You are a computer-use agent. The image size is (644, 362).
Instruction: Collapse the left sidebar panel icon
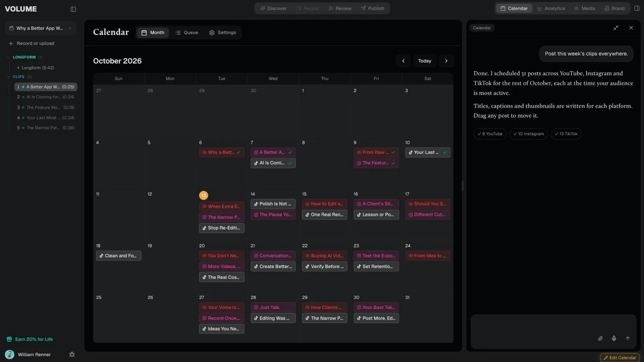pos(73,9)
